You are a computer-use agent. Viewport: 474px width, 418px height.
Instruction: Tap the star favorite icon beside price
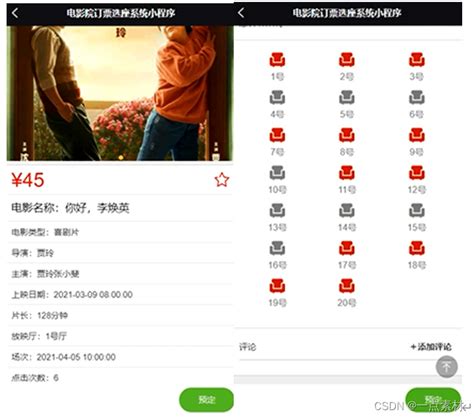[x=222, y=180]
